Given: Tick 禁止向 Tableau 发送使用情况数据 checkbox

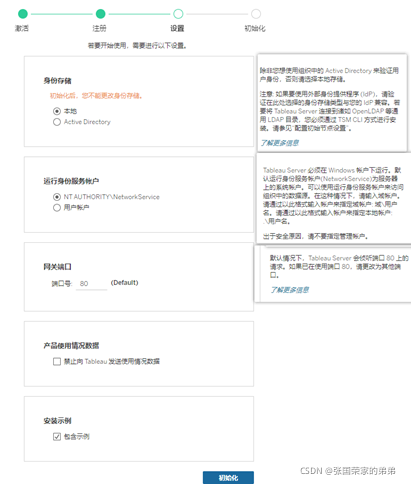Looking at the screenshot, I should (57, 361).
